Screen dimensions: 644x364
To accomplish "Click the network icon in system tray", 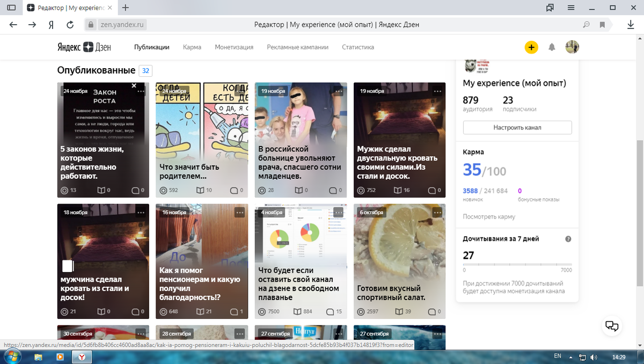I will point(583,357).
